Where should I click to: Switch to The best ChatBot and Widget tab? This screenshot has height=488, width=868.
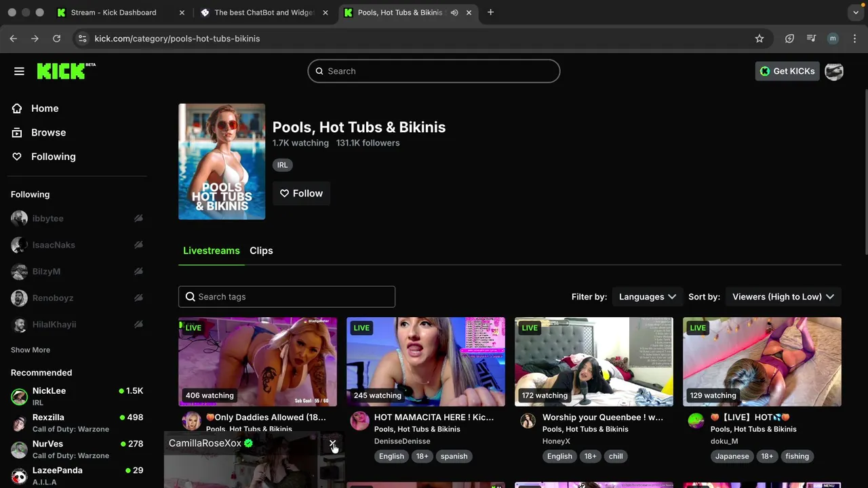click(x=264, y=12)
